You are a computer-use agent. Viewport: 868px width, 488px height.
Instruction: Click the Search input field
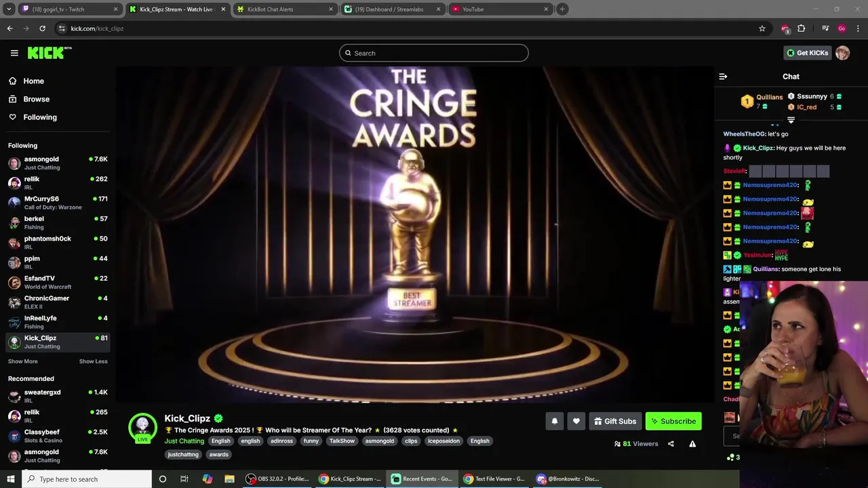point(434,53)
